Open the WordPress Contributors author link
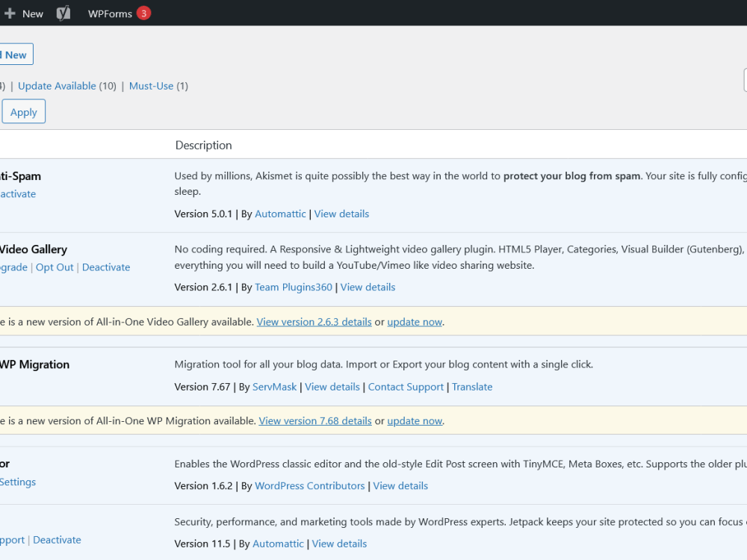The height and width of the screenshot is (560, 747). (x=310, y=486)
